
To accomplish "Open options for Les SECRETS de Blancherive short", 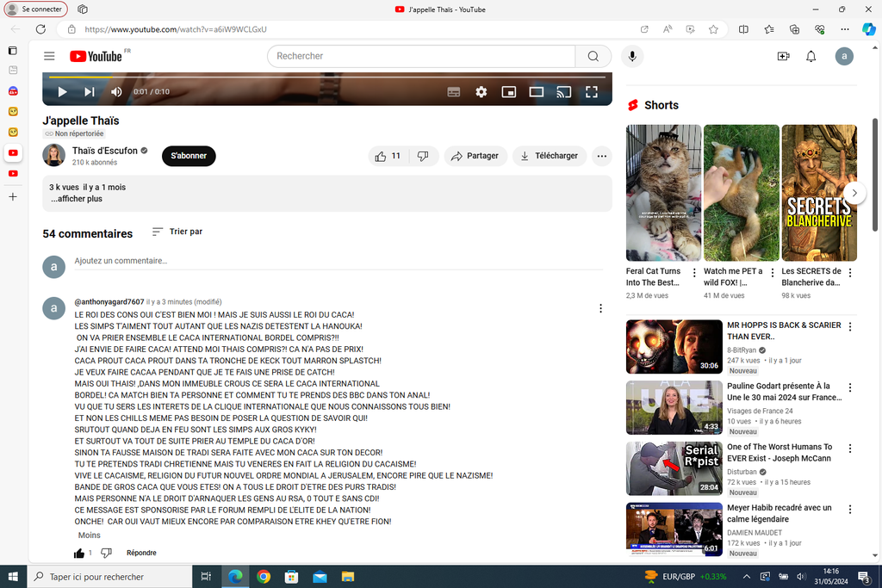I will tap(850, 273).
